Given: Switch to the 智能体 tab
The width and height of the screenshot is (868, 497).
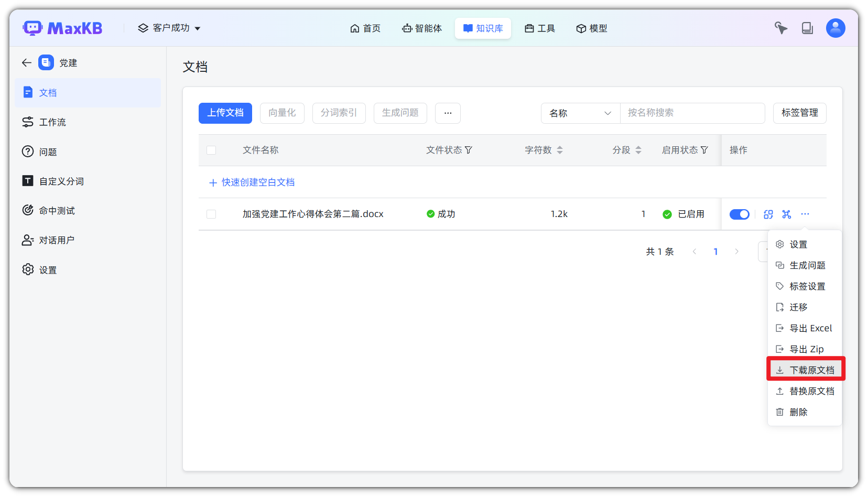Looking at the screenshot, I should [422, 28].
